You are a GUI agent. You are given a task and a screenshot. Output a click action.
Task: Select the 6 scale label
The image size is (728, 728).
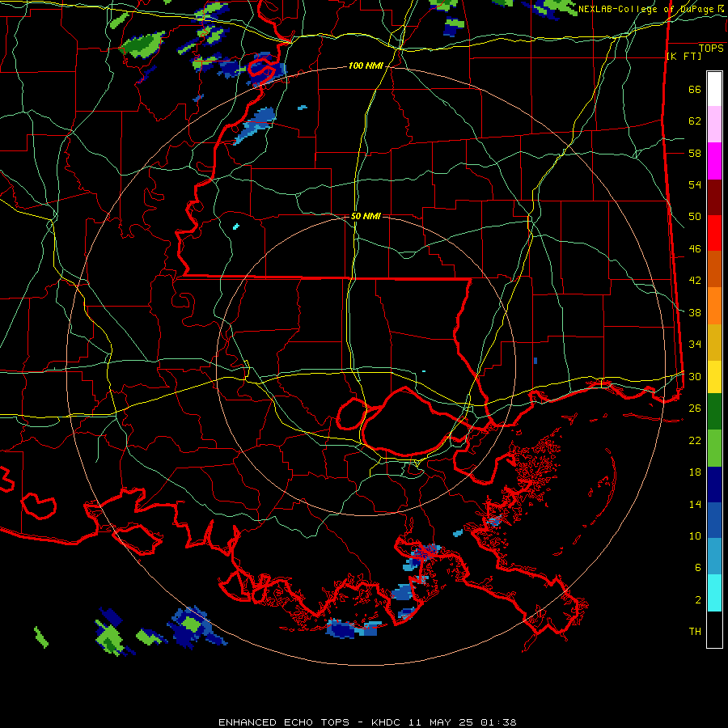point(698,568)
